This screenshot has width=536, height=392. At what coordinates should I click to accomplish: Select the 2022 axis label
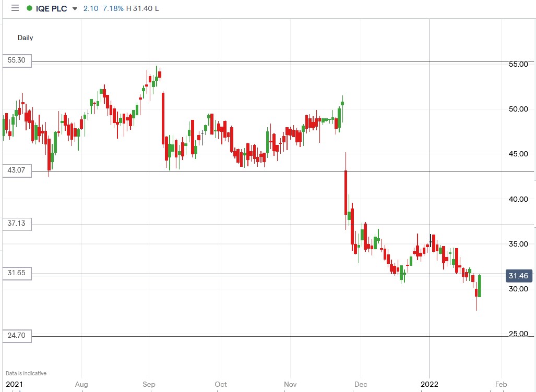[429, 384]
